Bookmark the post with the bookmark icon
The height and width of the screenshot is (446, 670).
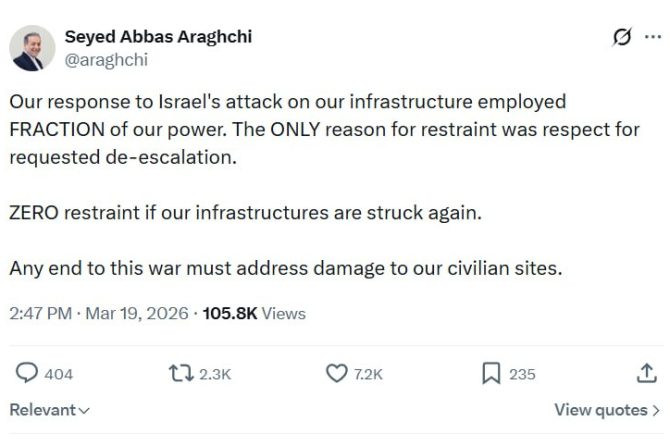pos(491,373)
